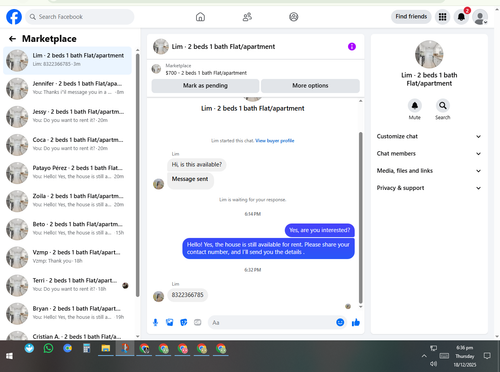The width and height of the screenshot is (500, 372).
Task: Mute the Lim conversation via bell icon
Action: pos(415,106)
